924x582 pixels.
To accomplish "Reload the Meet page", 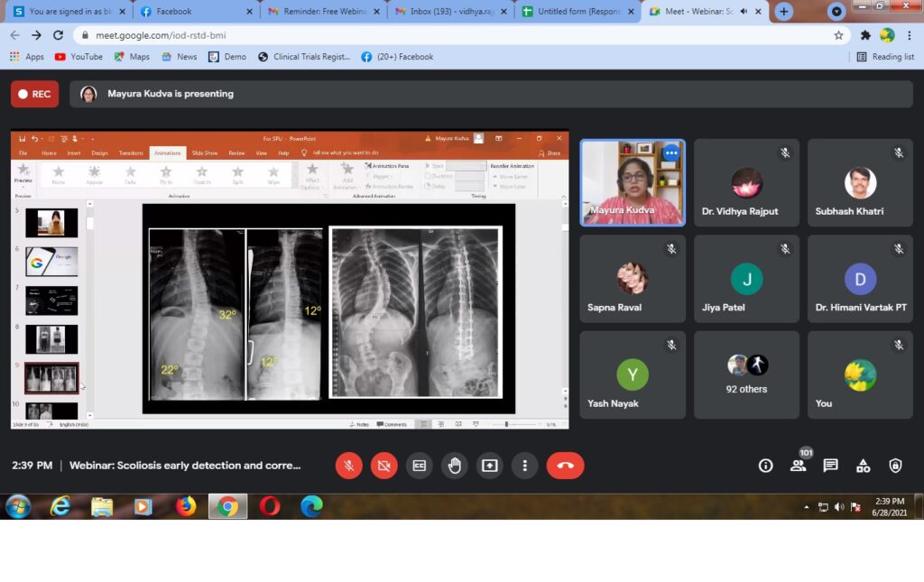I will pos(58,35).
